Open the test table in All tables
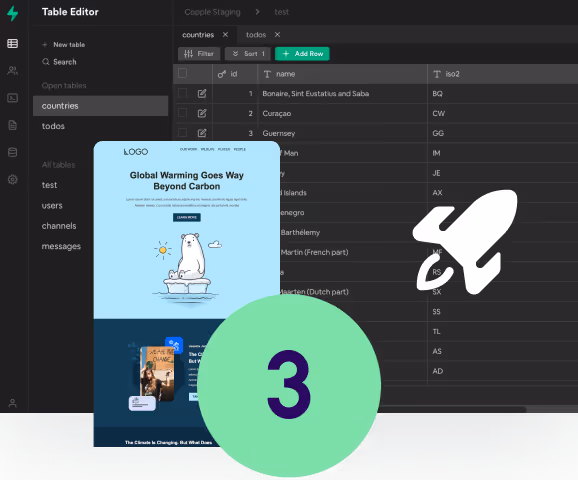The image size is (578, 480). coord(49,185)
